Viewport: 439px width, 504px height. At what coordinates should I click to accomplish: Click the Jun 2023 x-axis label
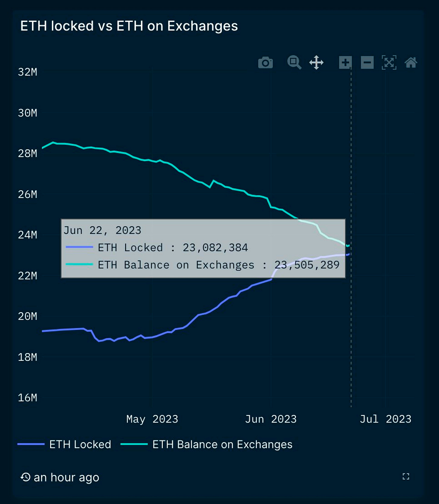pos(271,419)
